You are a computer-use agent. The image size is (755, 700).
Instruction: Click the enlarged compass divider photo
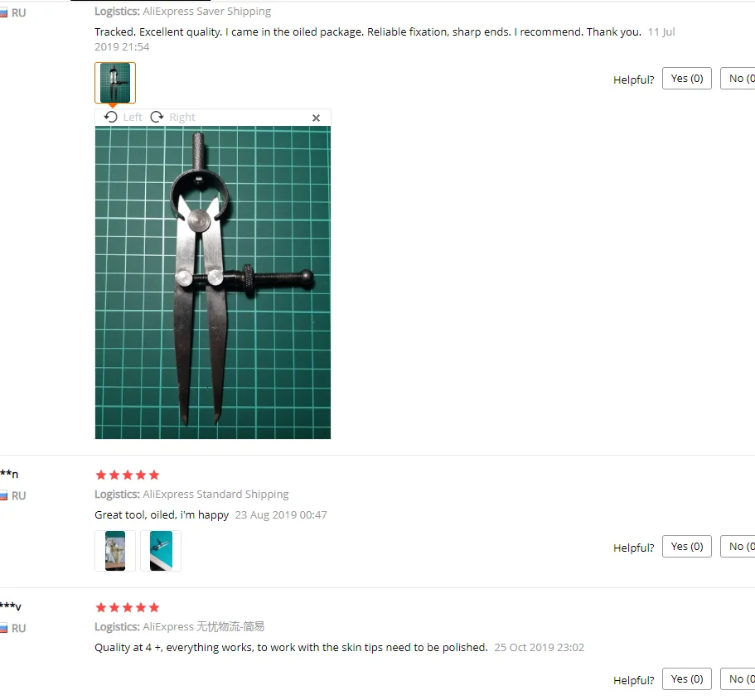[213, 282]
